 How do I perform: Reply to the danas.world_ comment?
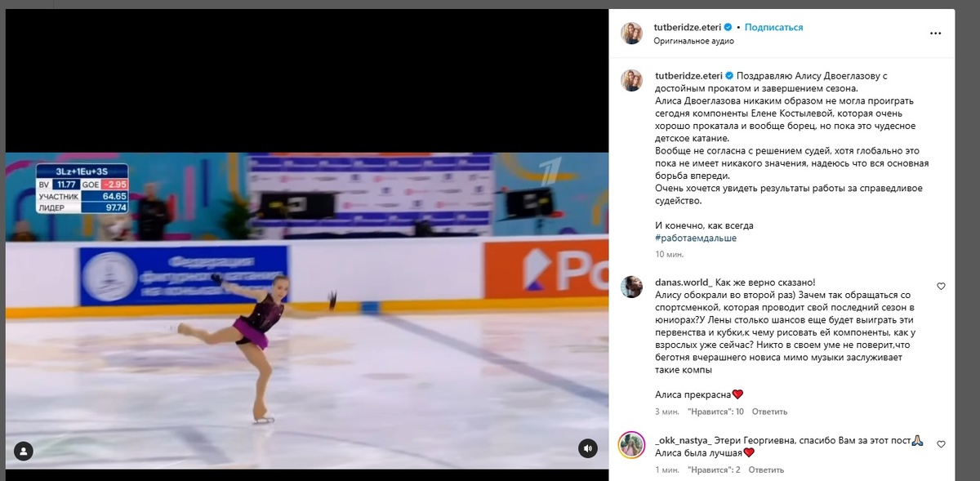click(x=769, y=412)
